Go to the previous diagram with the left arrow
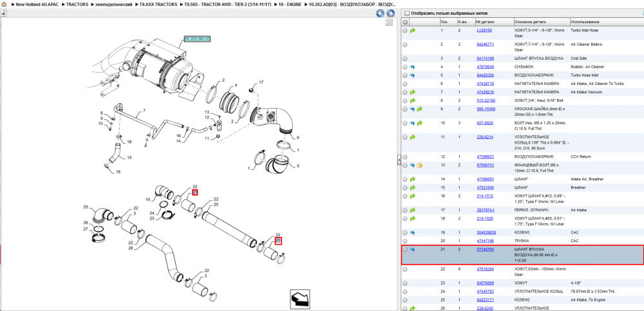This screenshot has width=644, height=311. 381,13
